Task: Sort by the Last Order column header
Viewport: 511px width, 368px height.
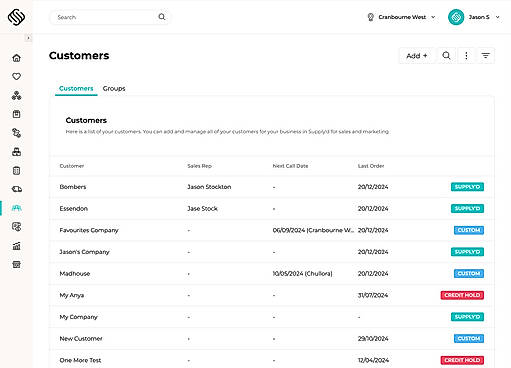Action: pos(371,166)
